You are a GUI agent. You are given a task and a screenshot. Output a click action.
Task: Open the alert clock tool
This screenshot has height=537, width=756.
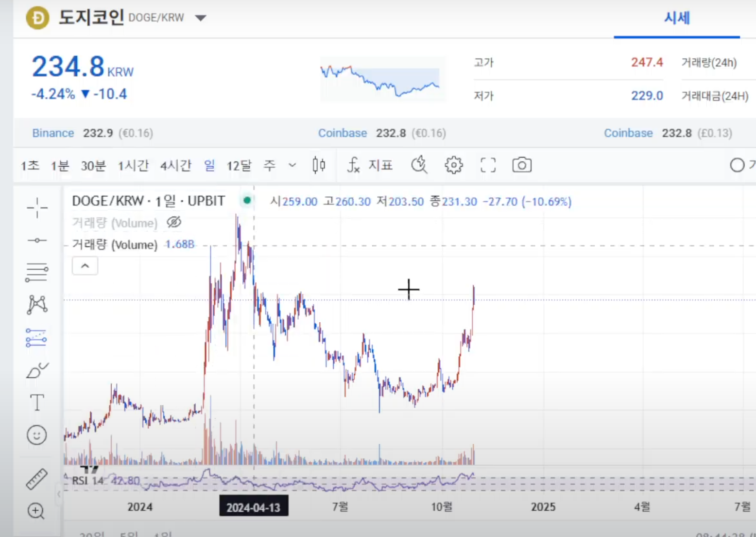[419, 165]
